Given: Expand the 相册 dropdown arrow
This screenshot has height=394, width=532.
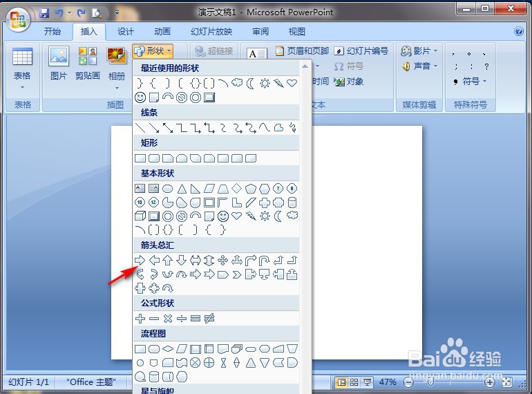Looking at the screenshot, I should point(117,88).
